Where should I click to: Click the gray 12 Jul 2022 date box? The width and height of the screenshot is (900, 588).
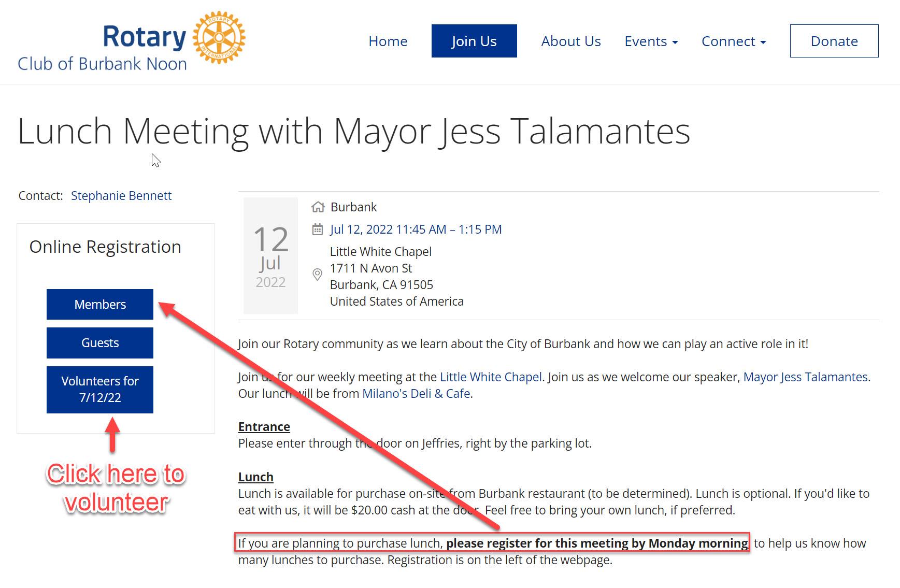(x=270, y=256)
